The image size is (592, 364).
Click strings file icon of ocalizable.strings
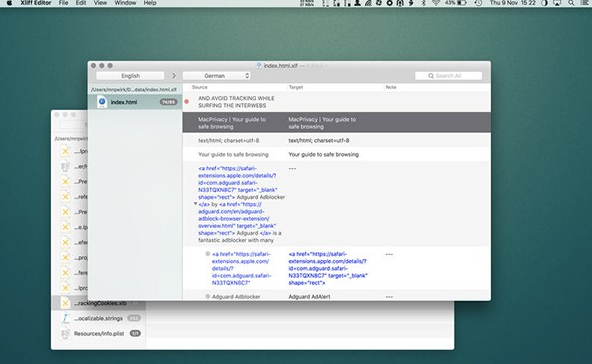coord(65,318)
